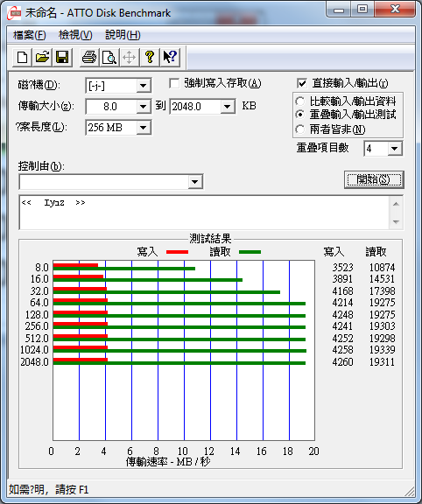The width and height of the screenshot is (422, 504).
Task: Open the 256 MB length dropdown
Action: click(143, 128)
